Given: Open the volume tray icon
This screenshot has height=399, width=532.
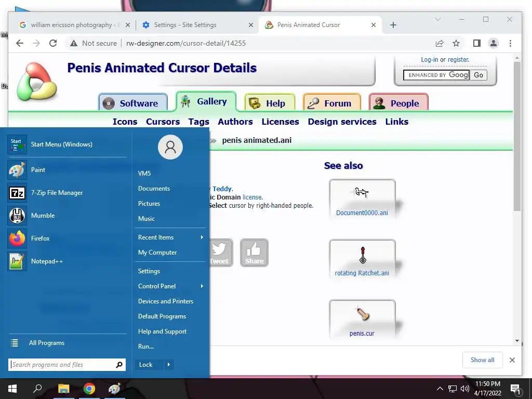Looking at the screenshot, I should [465, 389].
